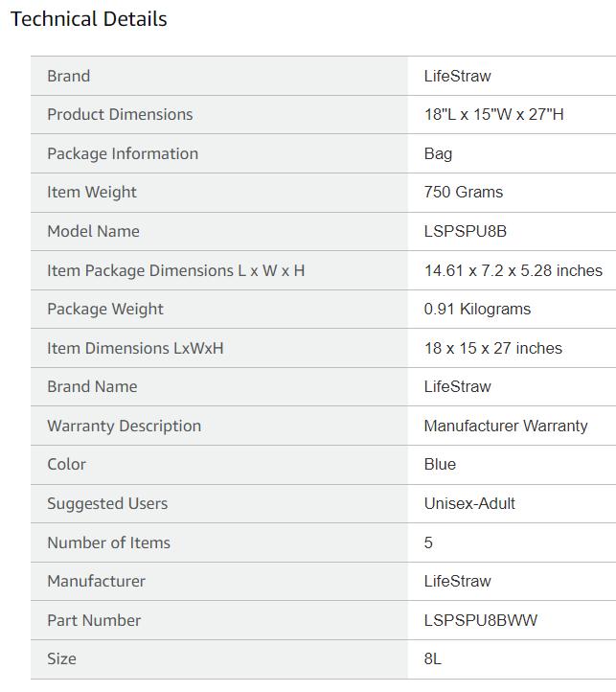The image size is (616, 692).
Task: Click the Model Name label
Action: coord(93,231)
